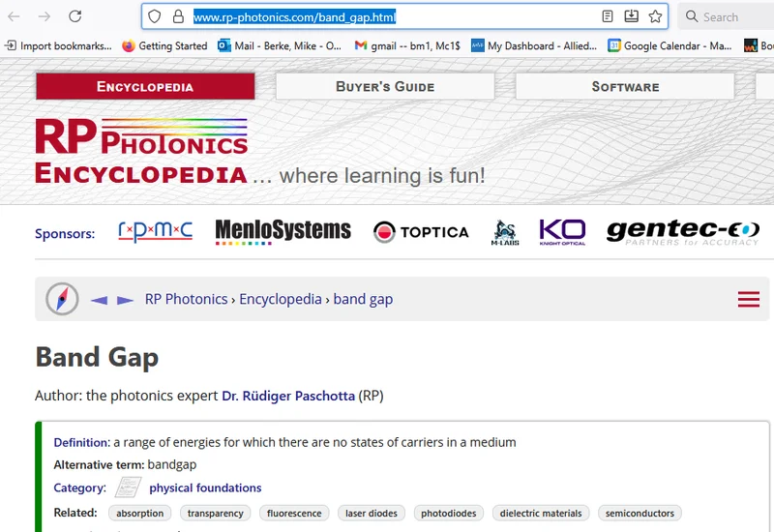The width and height of the screenshot is (774, 532).
Task: Go to previous article with left arrow
Action: click(100, 300)
